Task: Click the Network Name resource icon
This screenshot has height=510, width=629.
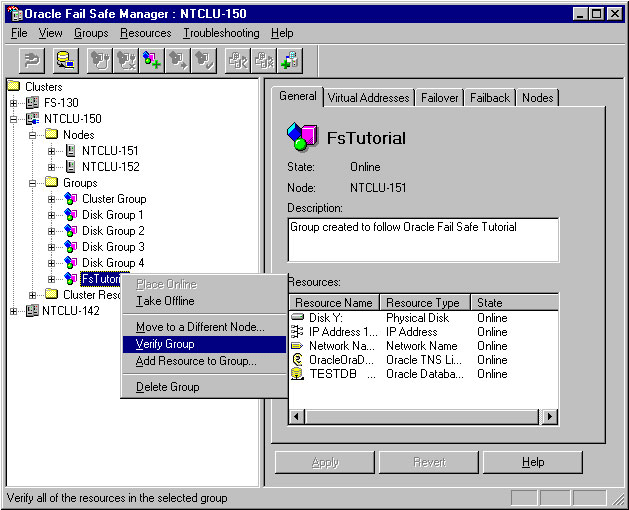Action: tap(297, 345)
